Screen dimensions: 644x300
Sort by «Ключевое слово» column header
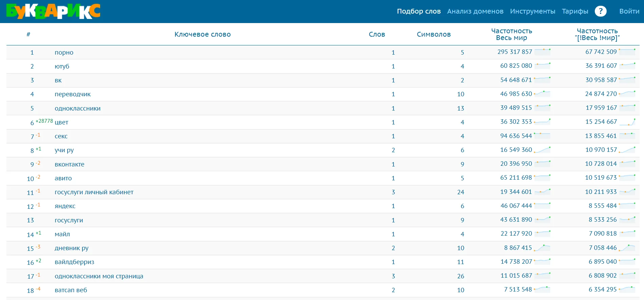pos(202,34)
